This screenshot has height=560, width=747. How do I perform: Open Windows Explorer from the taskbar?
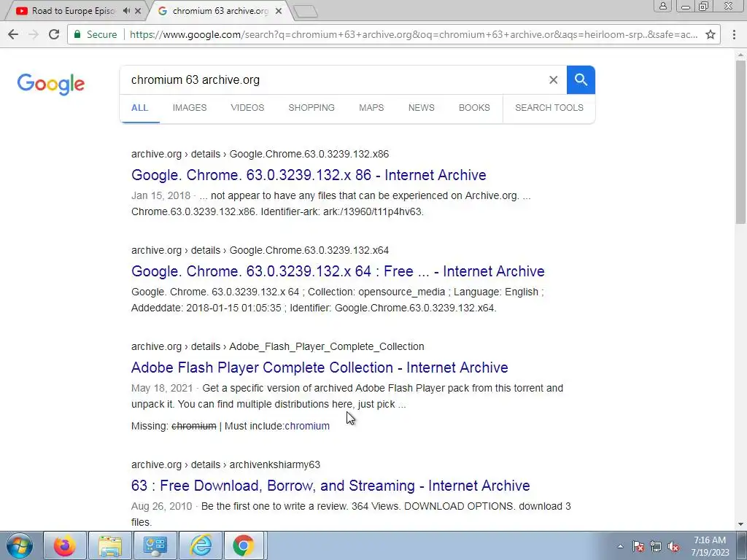point(110,545)
